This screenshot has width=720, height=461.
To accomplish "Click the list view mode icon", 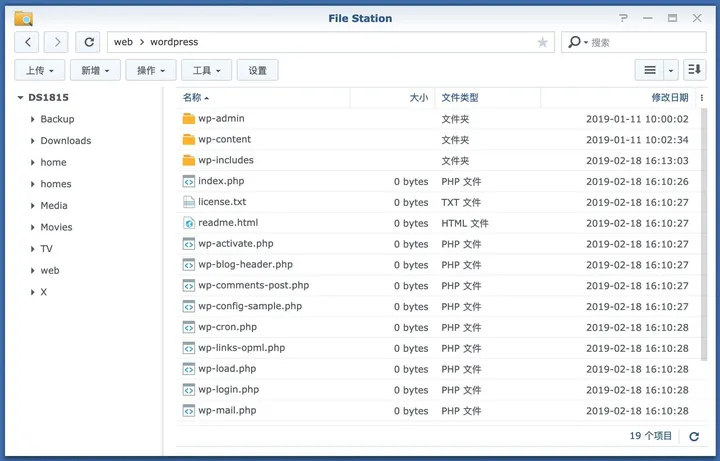I will point(650,70).
